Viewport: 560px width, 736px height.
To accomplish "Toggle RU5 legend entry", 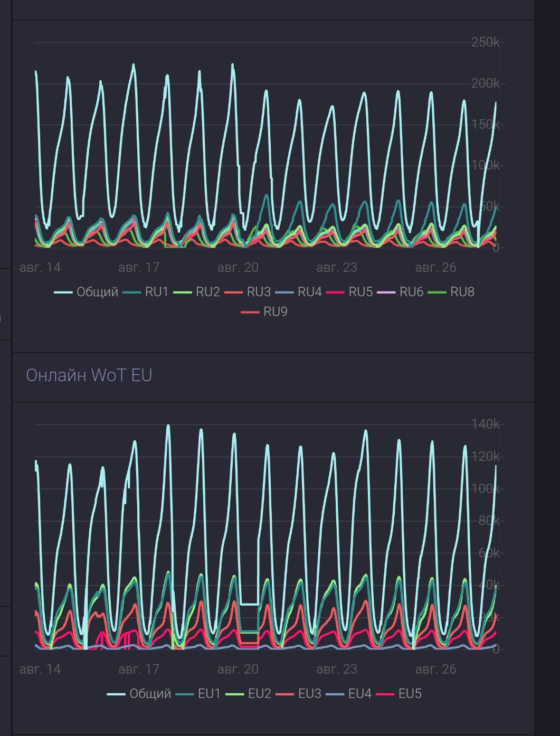I will (349, 292).
